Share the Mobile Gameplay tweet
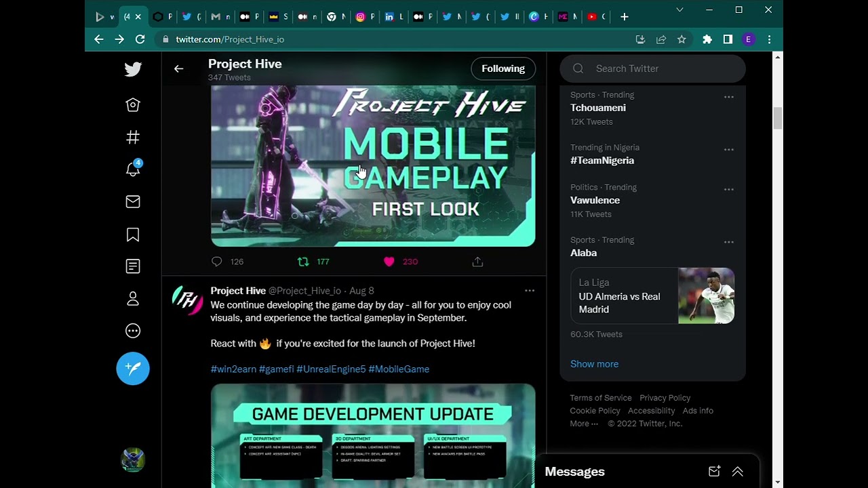This screenshot has height=488, width=868. tap(477, 262)
